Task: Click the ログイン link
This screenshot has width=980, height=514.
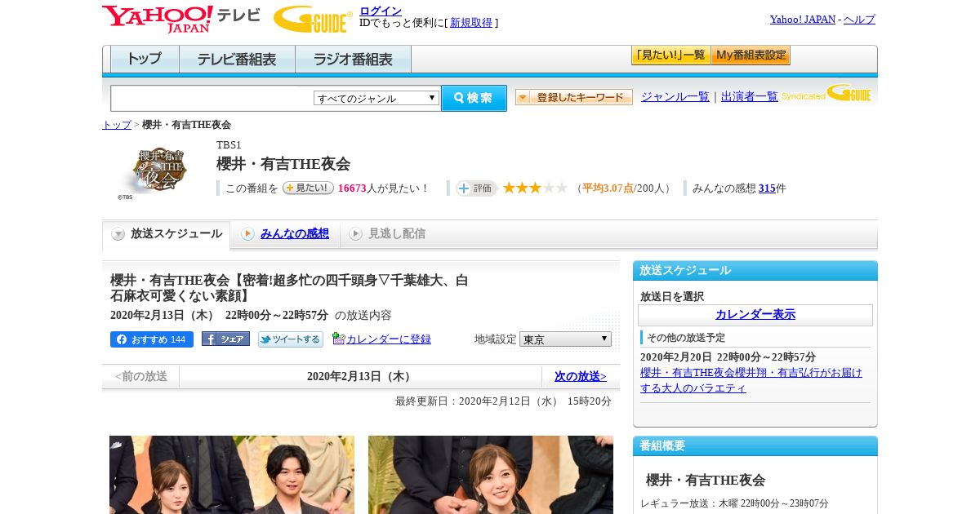Action: pyautogui.click(x=381, y=11)
